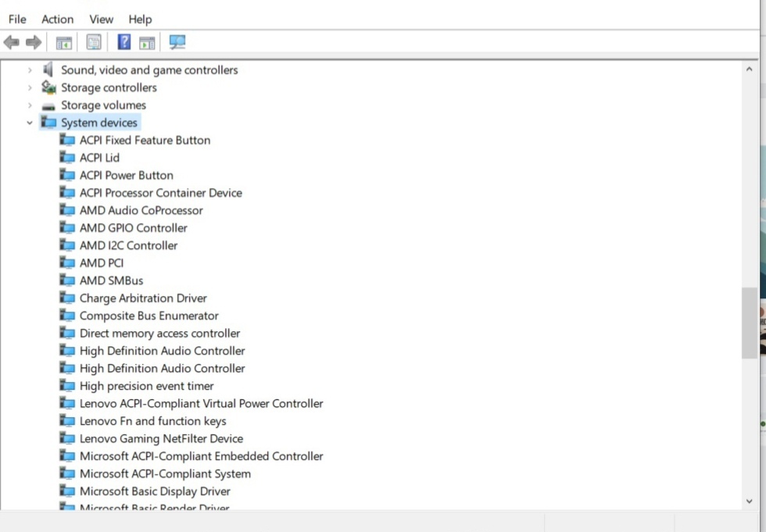Expand the Storage controllers category
Viewport: 766px width, 532px height.
(30, 87)
